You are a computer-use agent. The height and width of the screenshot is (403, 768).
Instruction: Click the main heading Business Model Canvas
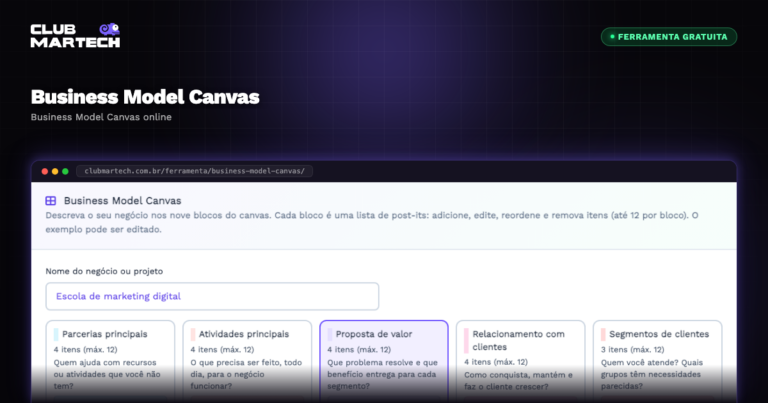[x=145, y=97]
